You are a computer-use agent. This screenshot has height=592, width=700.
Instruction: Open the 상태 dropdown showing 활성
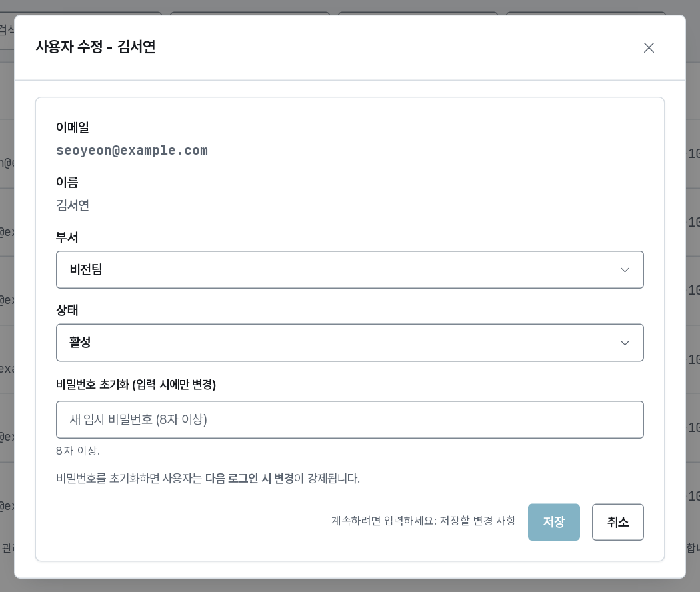coord(349,343)
